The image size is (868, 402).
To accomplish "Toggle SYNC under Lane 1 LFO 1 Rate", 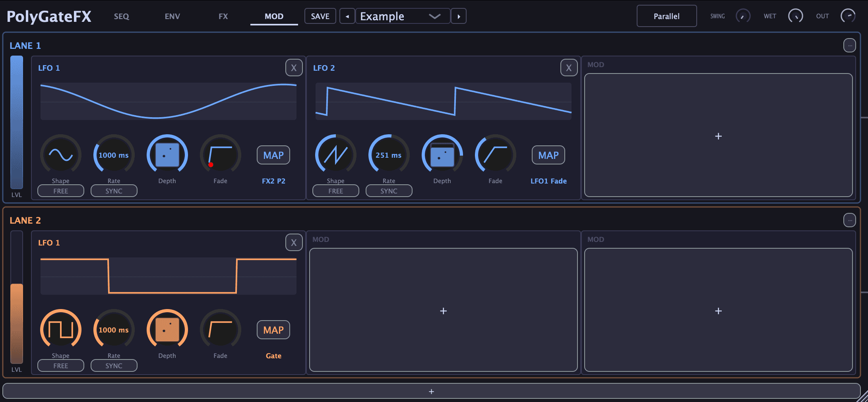I will click(x=114, y=191).
